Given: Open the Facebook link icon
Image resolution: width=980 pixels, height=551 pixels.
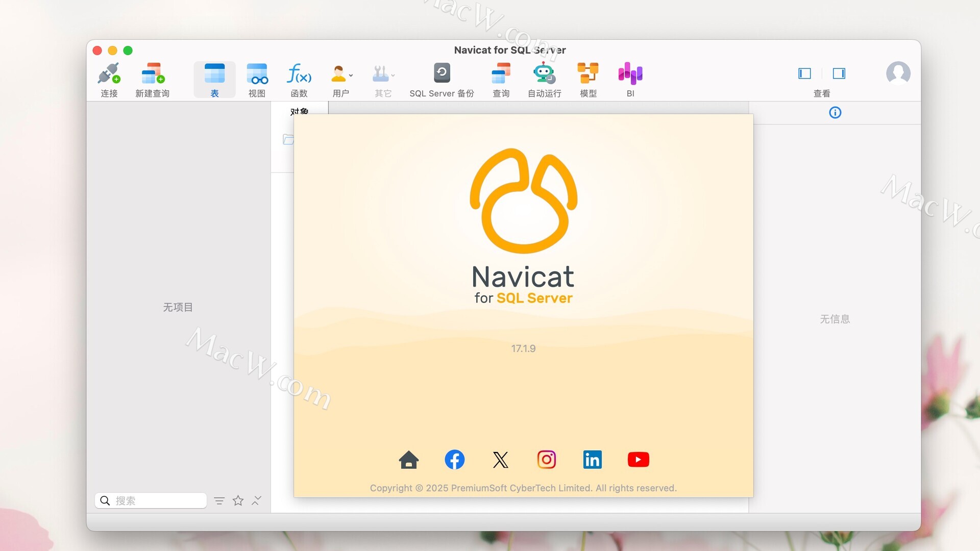Looking at the screenshot, I should (x=454, y=460).
